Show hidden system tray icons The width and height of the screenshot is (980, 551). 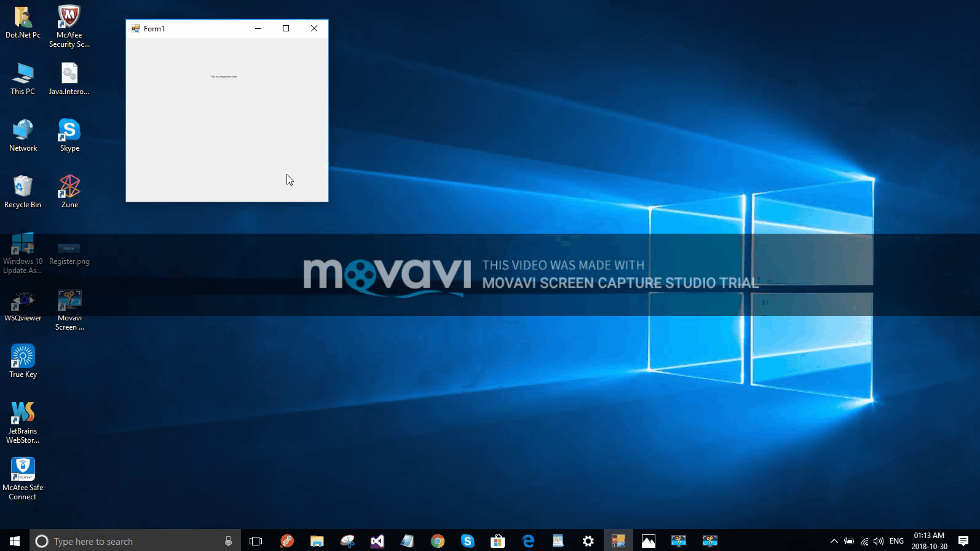pos(834,541)
